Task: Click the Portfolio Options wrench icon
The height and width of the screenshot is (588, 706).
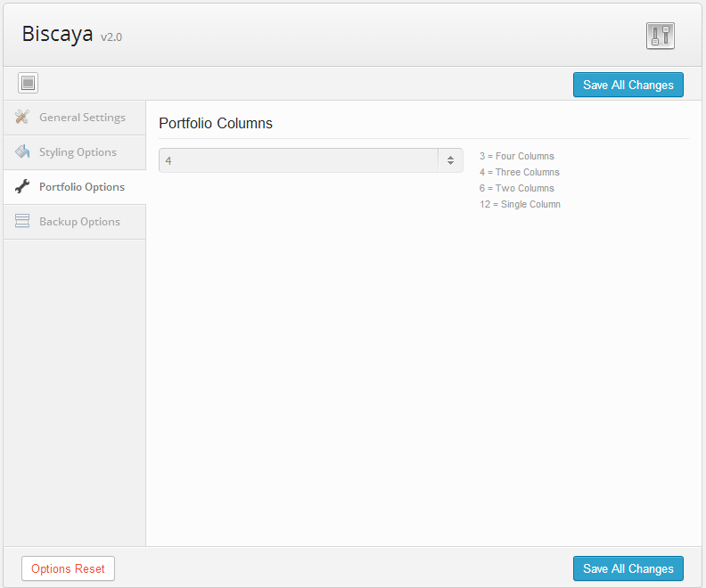Action: pyautogui.click(x=23, y=187)
